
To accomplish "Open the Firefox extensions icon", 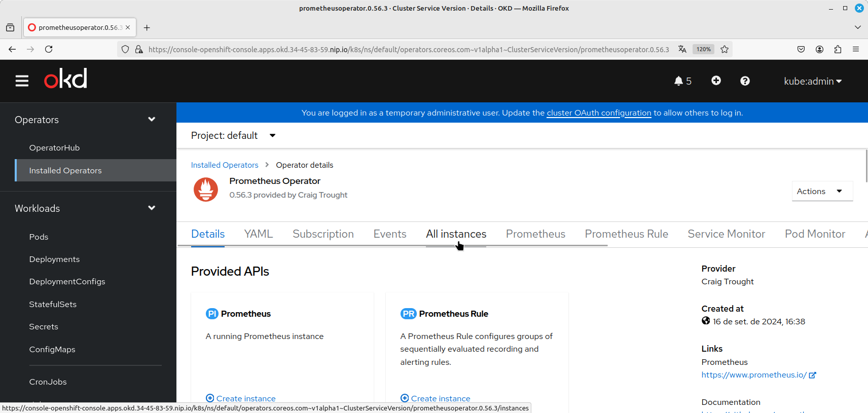I will 838,49.
